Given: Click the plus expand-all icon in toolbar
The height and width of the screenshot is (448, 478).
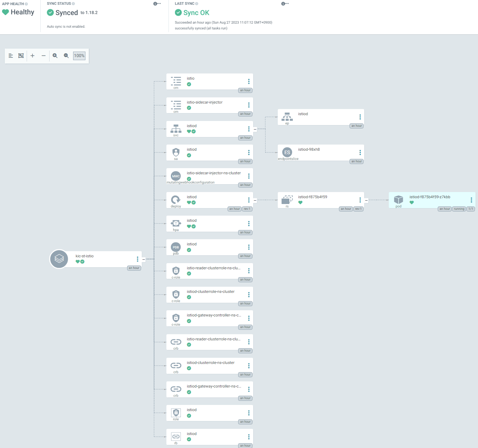Looking at the screenshot, I should point(32,56).
